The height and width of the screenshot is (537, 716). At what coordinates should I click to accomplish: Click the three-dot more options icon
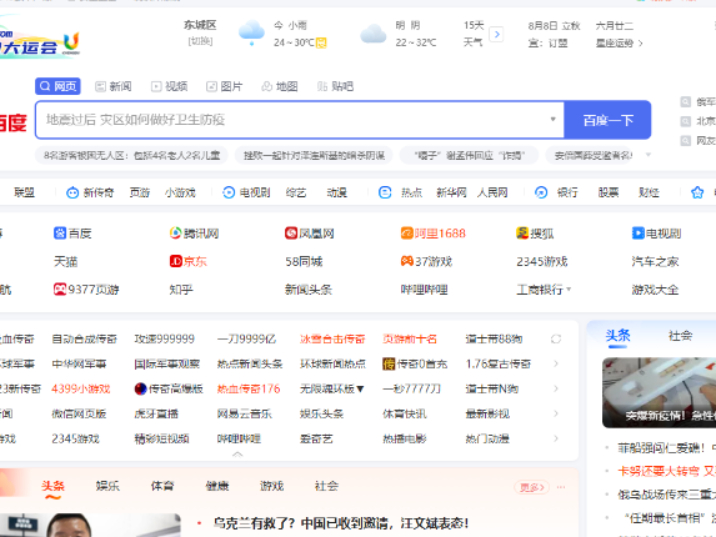point(561,487)
